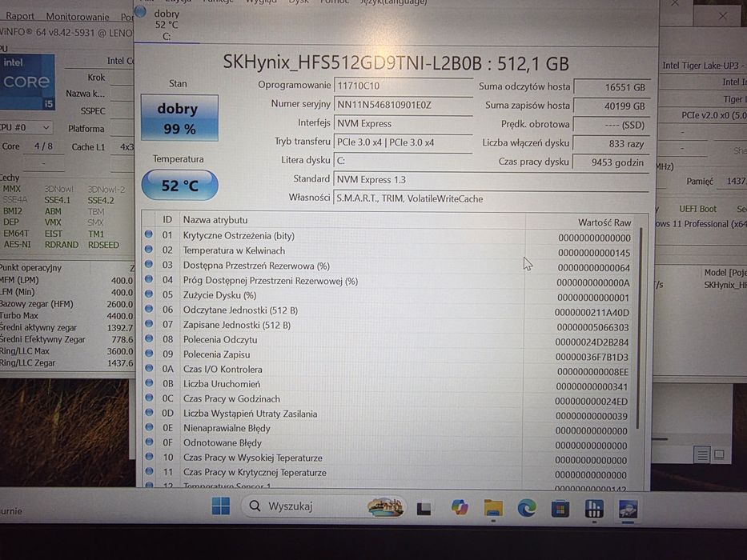747x560 pixels.
Task: Click the RDSEED feature label in HWiNFO
Action: click(x=103, y=245)
